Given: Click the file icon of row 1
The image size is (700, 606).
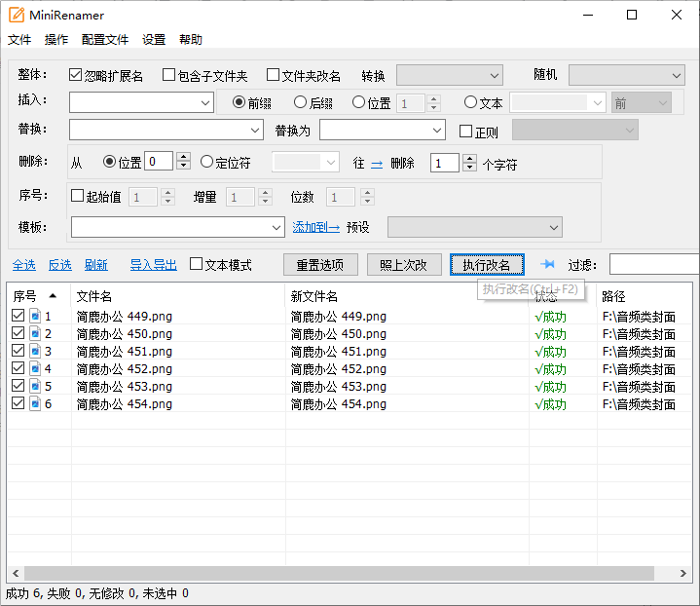Looking at the screenshot, I should click(35, 316).
